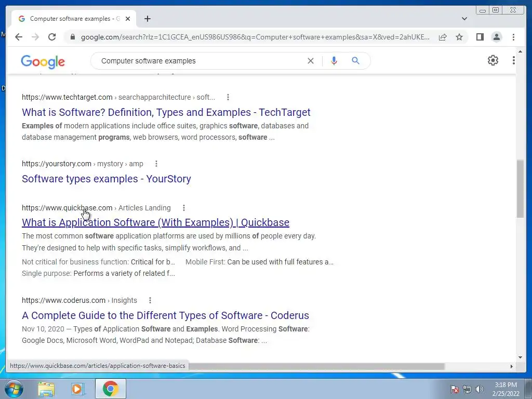Open the Chrome three-dot menu
532x399 pixels.
pos(514,37)
